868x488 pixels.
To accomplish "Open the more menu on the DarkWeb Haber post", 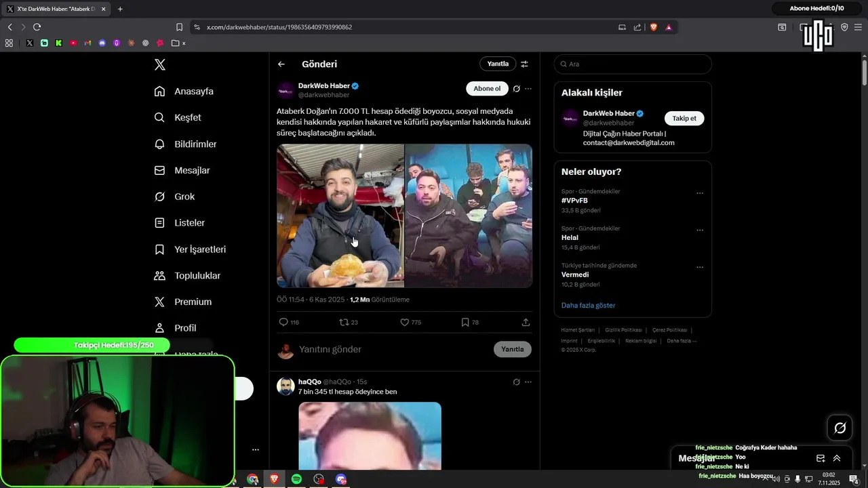I will (x=528, y=89).
